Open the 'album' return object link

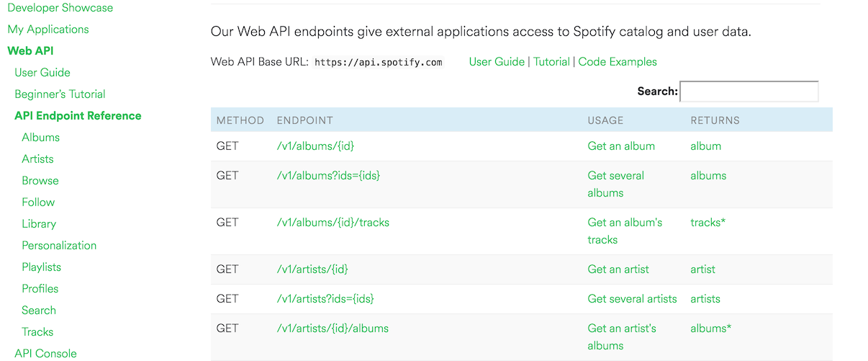705,146
